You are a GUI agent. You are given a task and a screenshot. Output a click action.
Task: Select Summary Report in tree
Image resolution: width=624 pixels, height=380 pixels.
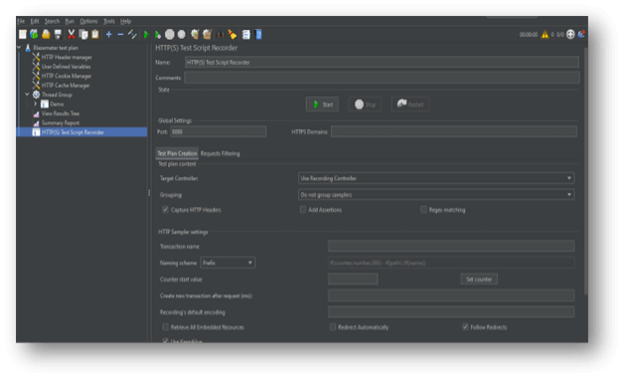click(60, 123)
